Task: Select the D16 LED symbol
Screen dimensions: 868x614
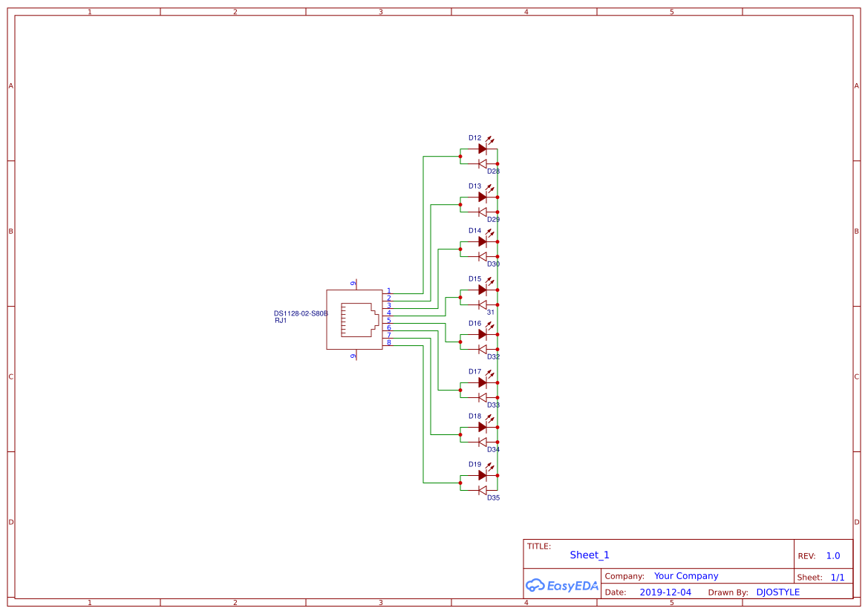Action: (483, 333)
